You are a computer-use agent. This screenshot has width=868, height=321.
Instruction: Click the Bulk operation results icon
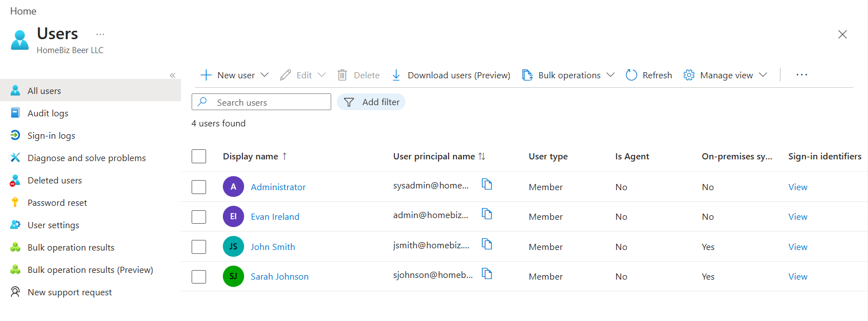click(x=16, y=247)
